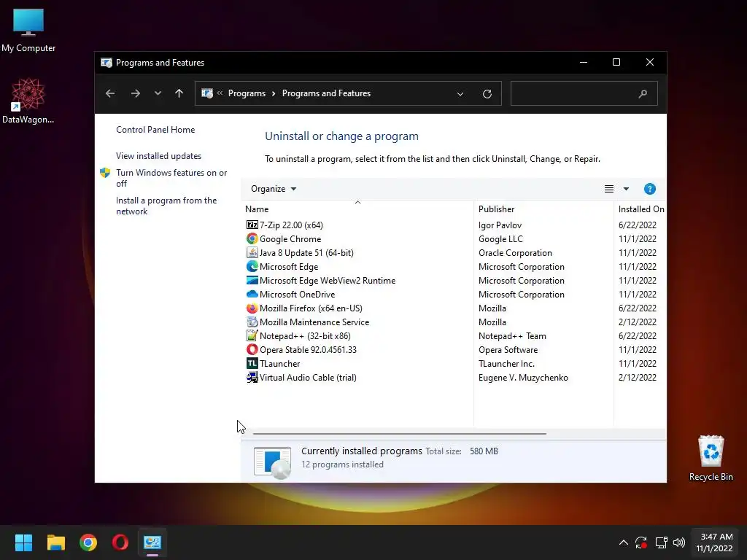This screenshot has height=560, width=747.
Task: Open the Organize dropdown menu
Action: pyautogui.click(x=274, y=189)
